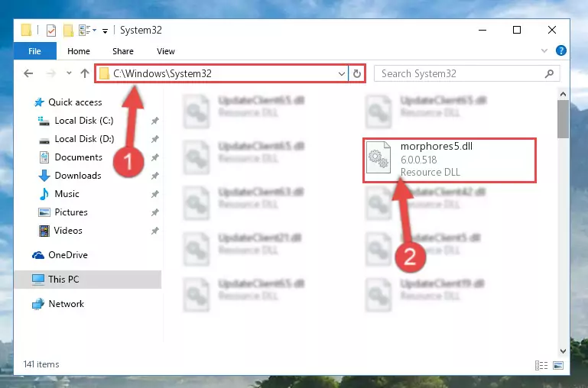Click the Properties checkmark icon in title bar
The height and width of the screenshot is (388, 588).
pos(51,31)
